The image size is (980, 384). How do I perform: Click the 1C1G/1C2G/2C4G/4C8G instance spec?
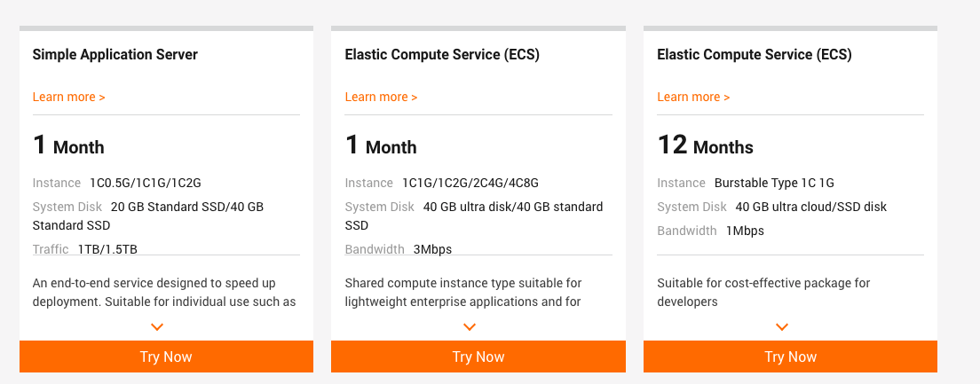pos(470,184)
